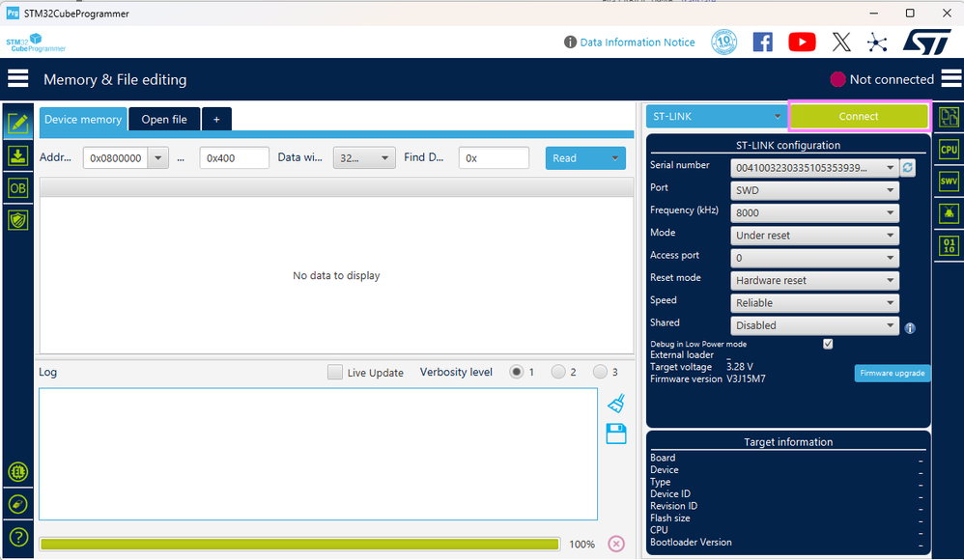Viewport: 964px width, 560px height.
Task: Click the STM32CubeProgrammer logo
Action: point(36,42)
